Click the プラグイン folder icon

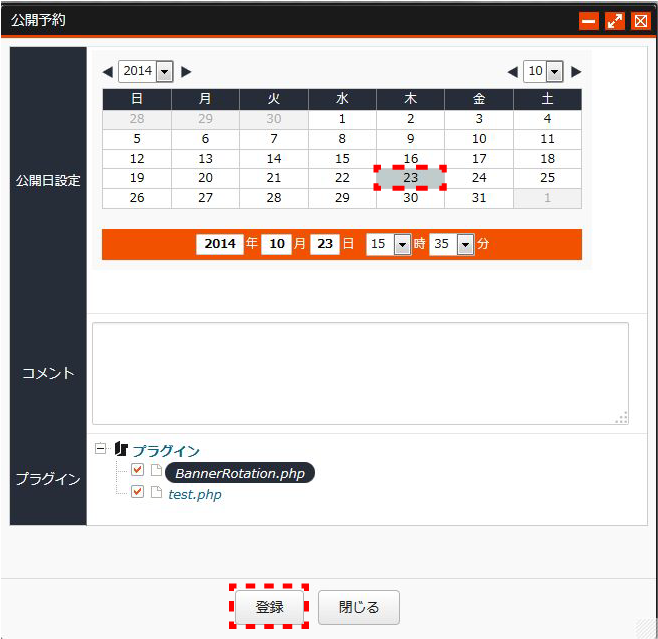(x=121, y=449)
